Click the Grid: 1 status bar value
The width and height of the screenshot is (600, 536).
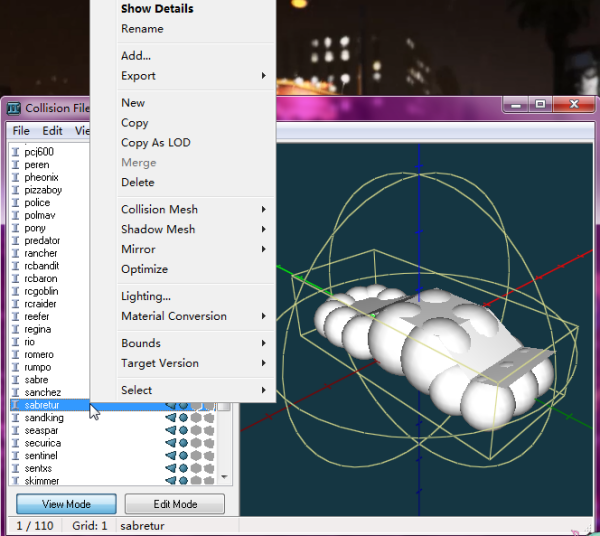coord(90,526)
